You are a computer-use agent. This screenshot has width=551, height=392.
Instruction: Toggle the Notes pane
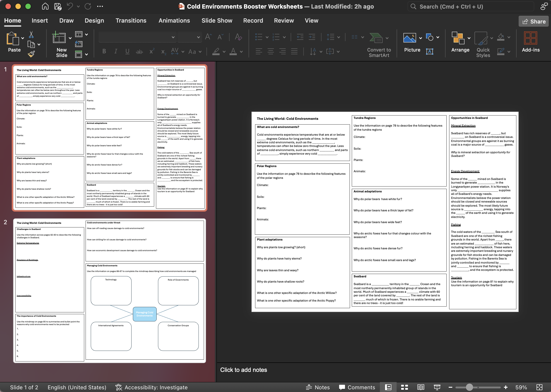(318, 387)
